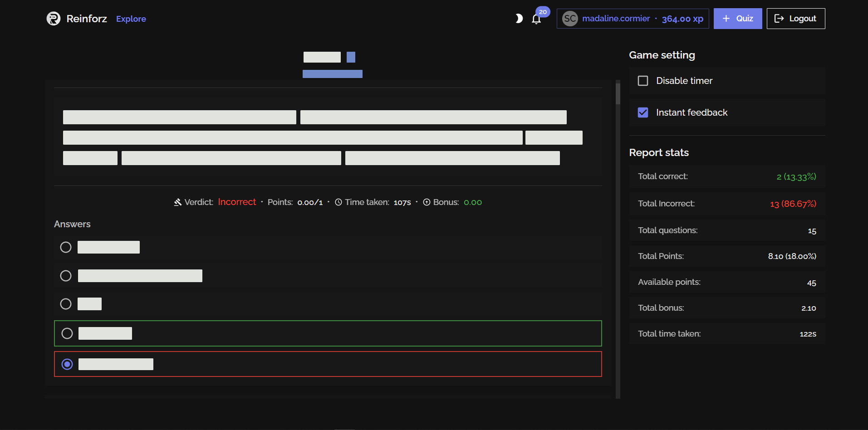Click the selected red-outlined answer radio
This screenshot has width=868, height=430.
click(67, 364)
